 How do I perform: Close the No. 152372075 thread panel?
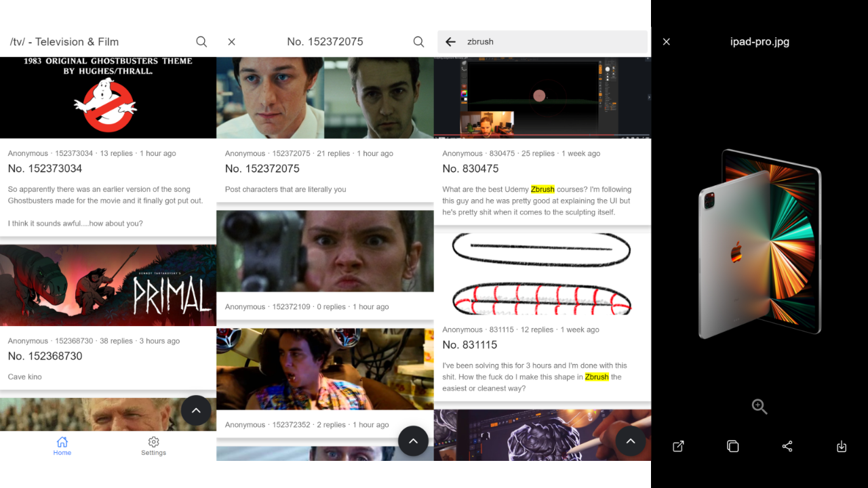[231, 42]
